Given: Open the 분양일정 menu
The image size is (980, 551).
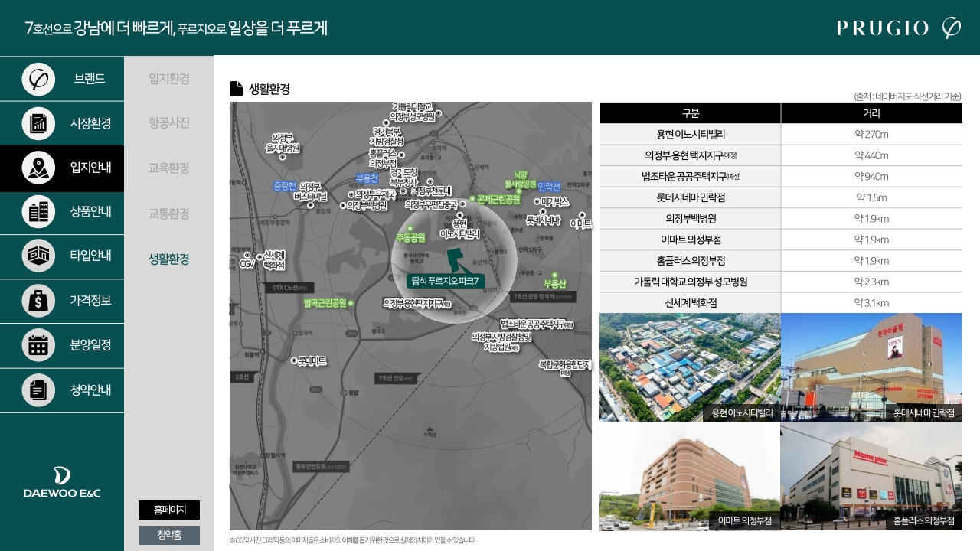Looking at the screenshot, I should tap(62, 345).
